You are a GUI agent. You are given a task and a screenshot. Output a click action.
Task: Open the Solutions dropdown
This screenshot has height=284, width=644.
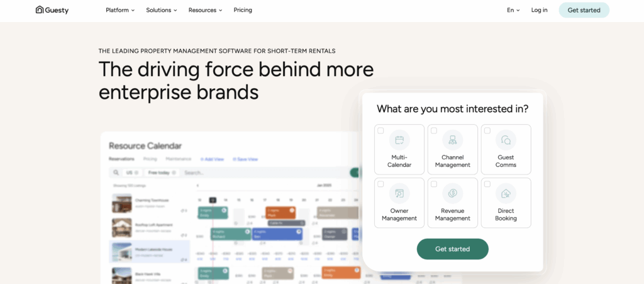(x=162, y=10)
